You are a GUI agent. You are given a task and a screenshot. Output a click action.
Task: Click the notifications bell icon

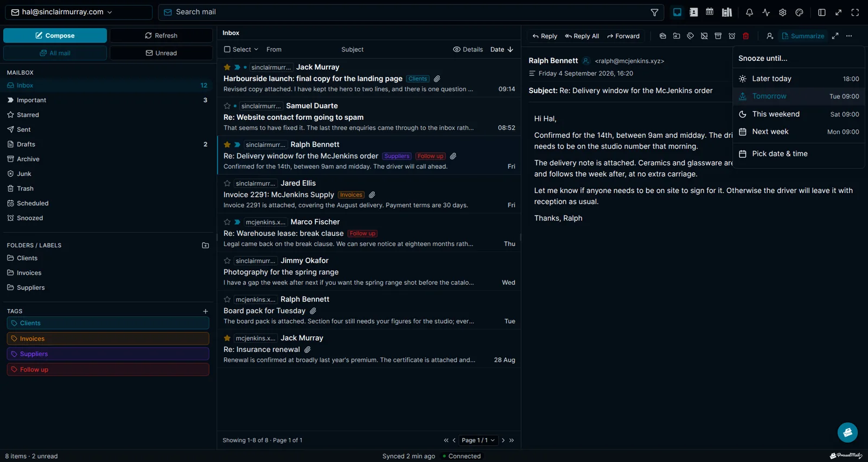pos(749,12)
